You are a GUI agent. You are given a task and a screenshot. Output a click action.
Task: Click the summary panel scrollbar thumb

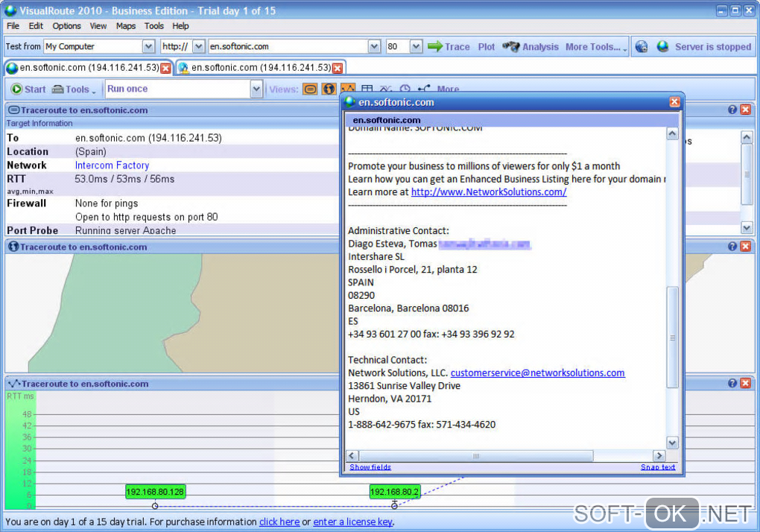coord(747,174)
